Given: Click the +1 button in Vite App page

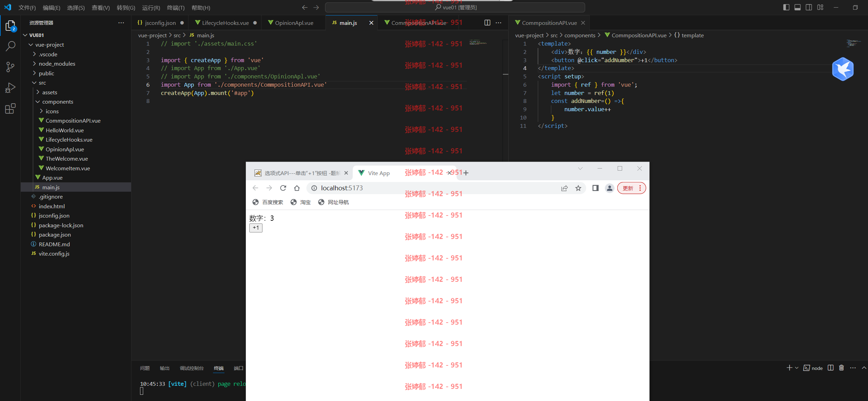Looking at the screenshot, I should (x=256, y=228).
